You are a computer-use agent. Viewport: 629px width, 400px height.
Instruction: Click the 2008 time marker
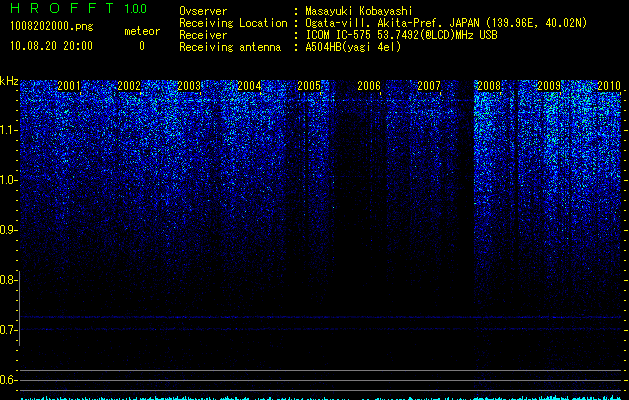[x=489, y=86]
